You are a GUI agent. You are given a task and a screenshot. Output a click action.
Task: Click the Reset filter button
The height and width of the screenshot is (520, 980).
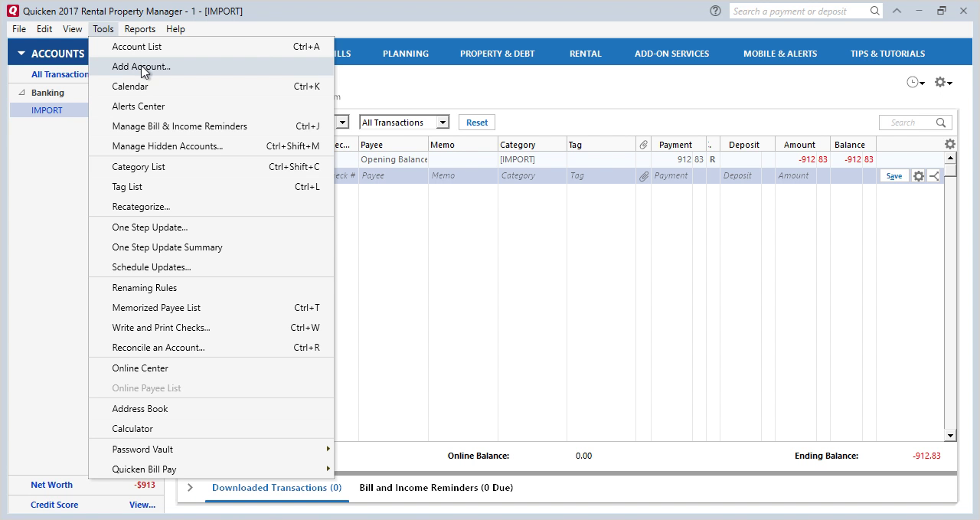coord(477,123)
